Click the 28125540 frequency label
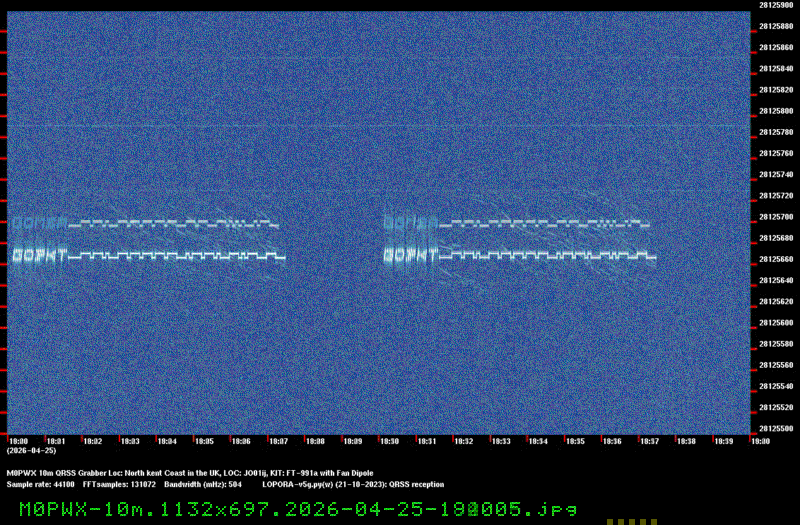The height and width of the screenshot is (525, 800). point(776,386)
